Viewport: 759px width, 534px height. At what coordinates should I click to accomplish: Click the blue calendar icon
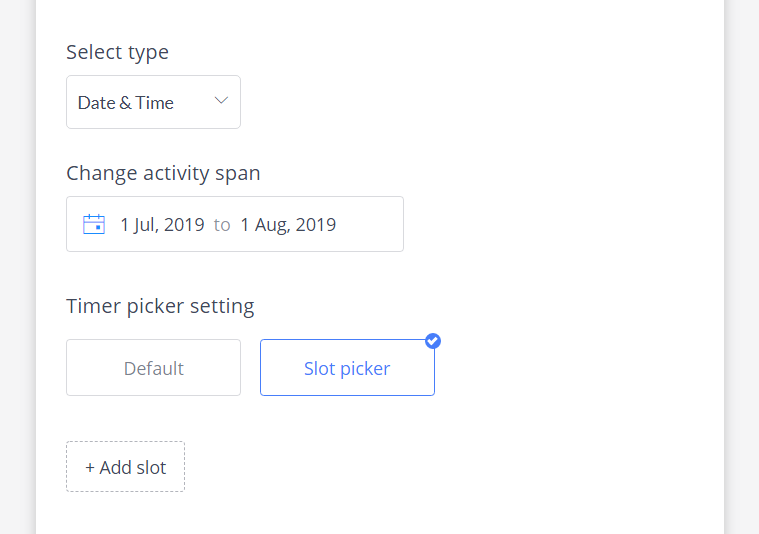point(94,224)
